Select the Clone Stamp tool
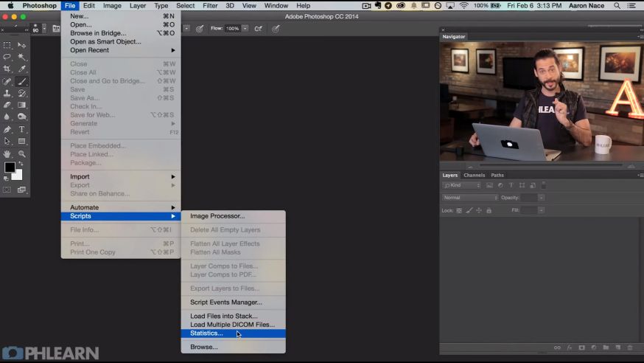Viewport: 644px width, 363px height. [7, 94]
